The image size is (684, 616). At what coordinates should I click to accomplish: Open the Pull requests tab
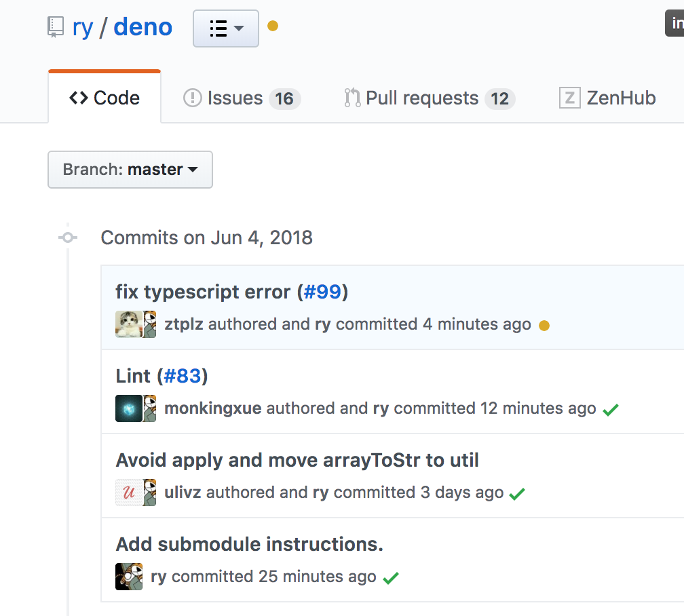click(430, 98)
